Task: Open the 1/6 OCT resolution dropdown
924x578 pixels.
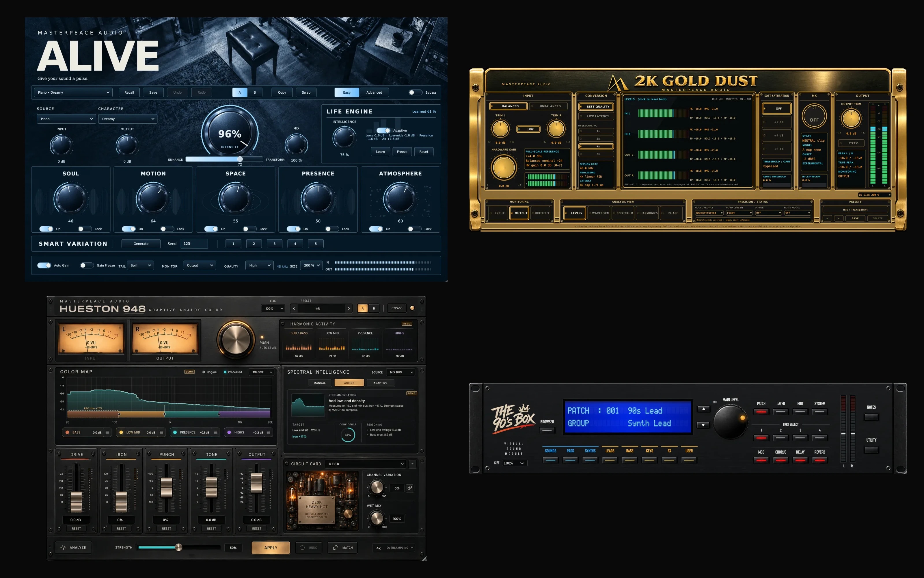Action: [262, 372]
